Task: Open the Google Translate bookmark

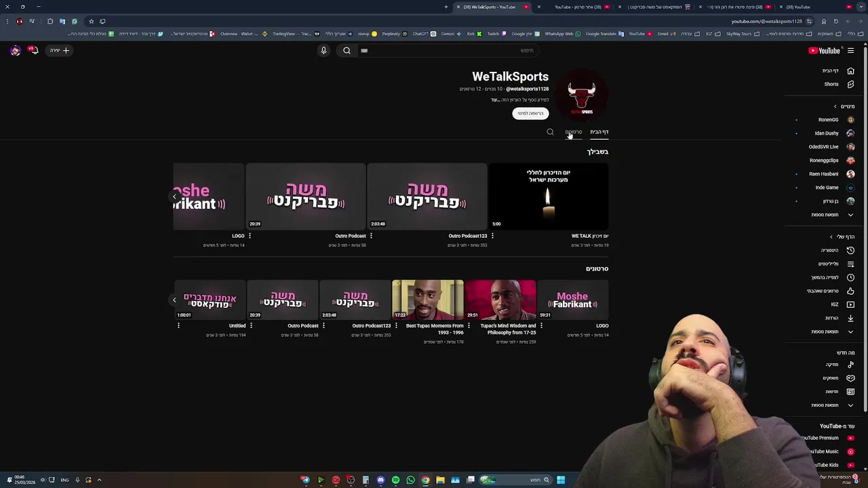Action: point(604,34)
